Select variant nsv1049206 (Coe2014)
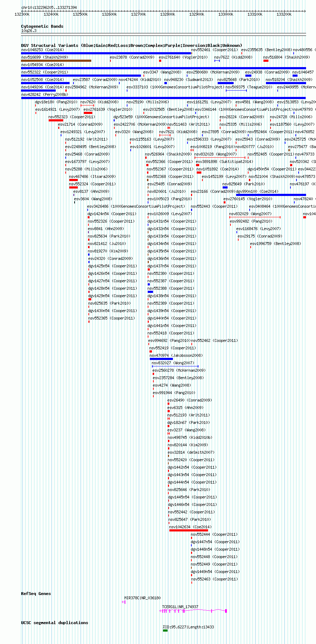The width and height of the screenshot is (316, 644). pyautogui.click(x=43, y=87)
